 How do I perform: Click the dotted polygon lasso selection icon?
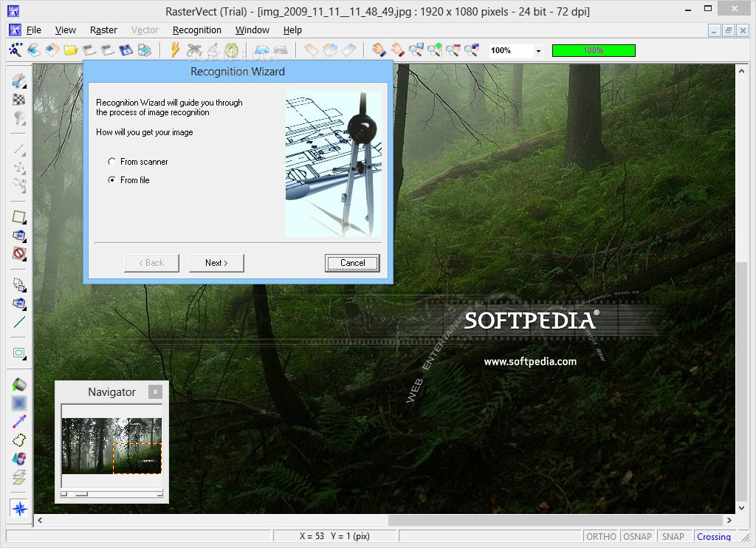(x=18, y=440)
